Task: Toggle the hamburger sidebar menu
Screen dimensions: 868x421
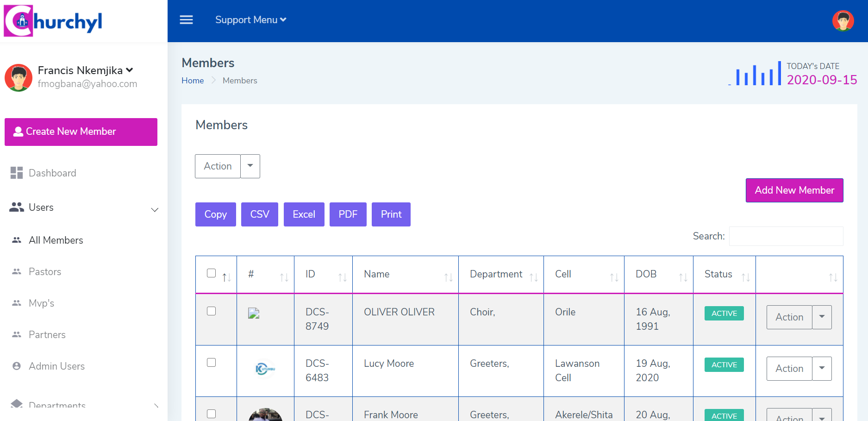Action: 186,20
